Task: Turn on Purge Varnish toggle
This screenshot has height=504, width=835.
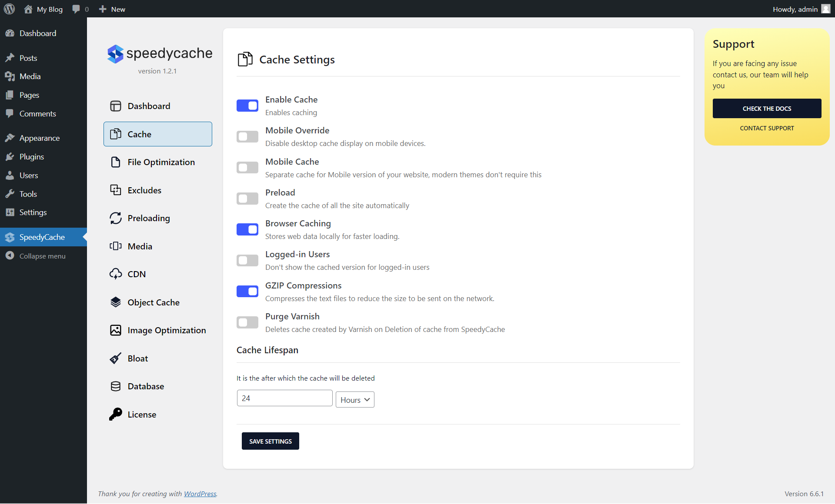Action: [247, 322]
